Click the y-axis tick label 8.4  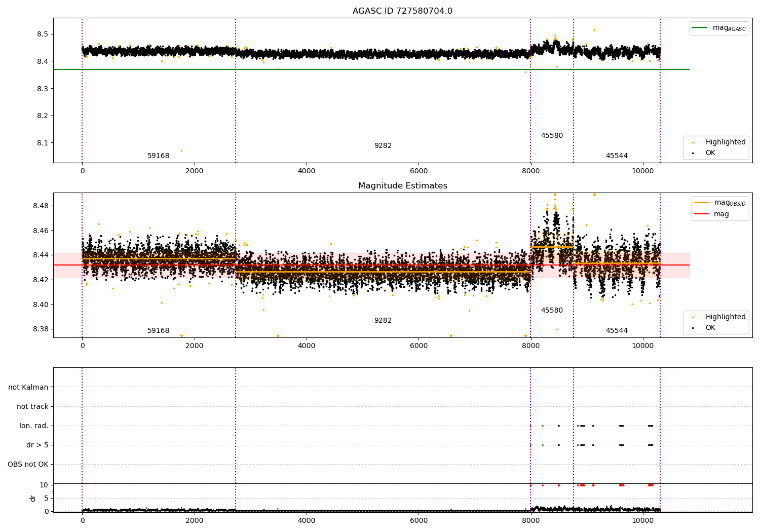coord(43,61)
